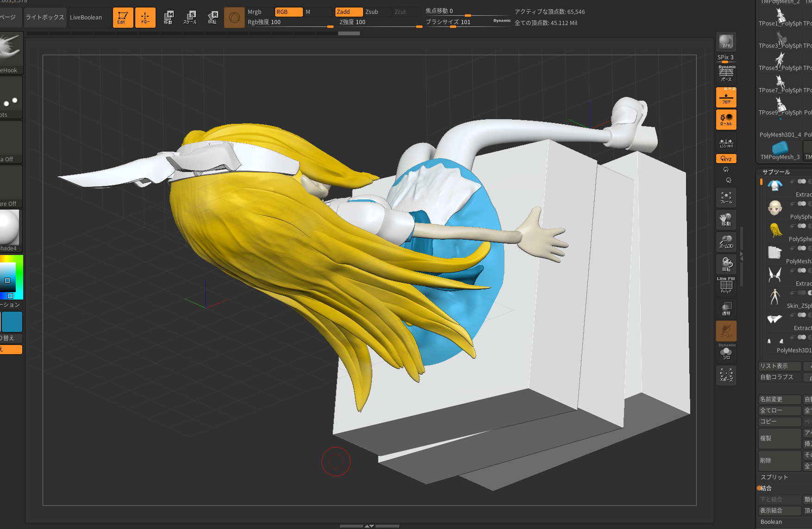
Task: Toggle visibility of yellow hair subtool
Action: tap(802, 226)
